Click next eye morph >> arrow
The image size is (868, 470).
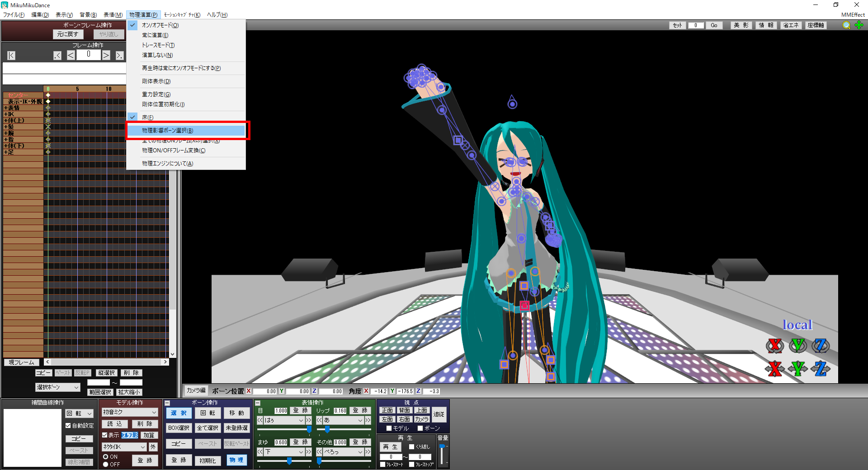click(308, 420)
